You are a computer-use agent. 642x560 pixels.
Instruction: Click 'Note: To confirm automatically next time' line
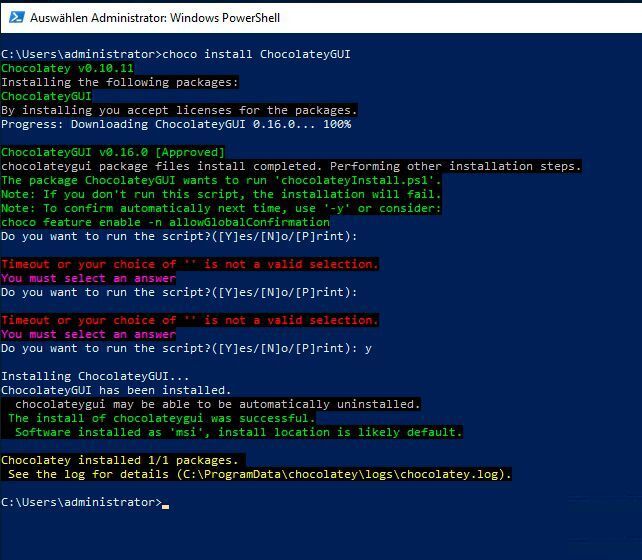pos(221,208)
